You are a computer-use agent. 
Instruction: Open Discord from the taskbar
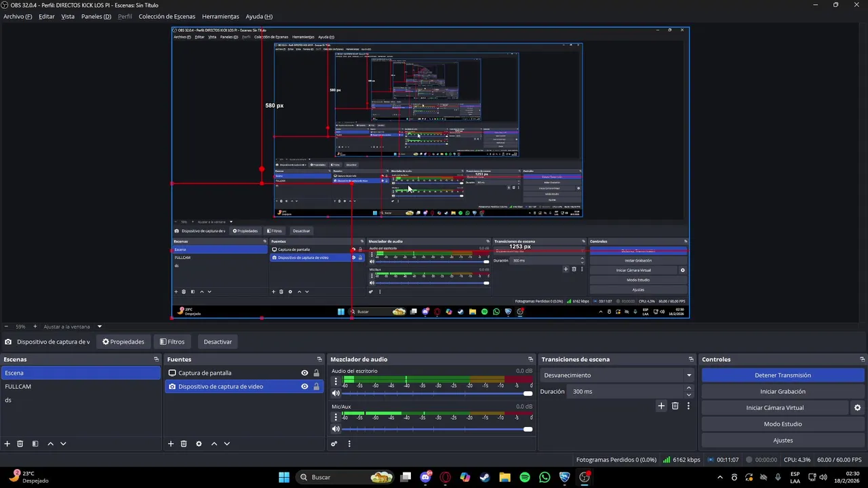click(426, 477)
